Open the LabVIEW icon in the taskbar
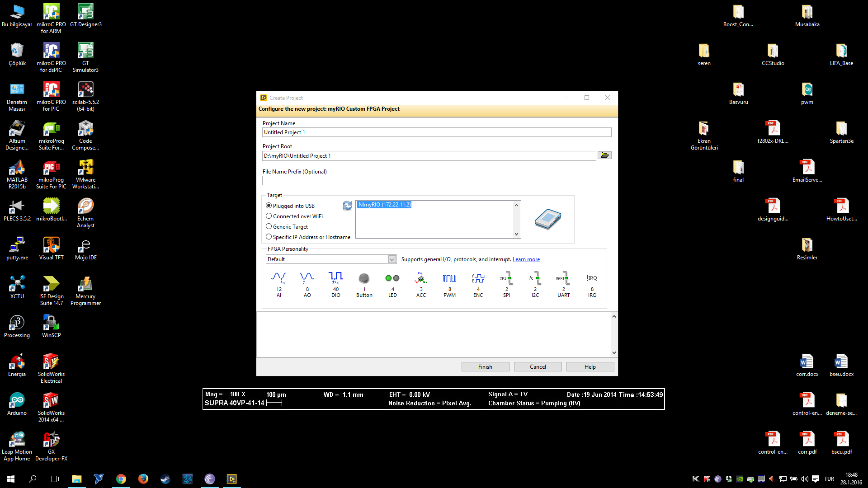This screenshot has width=868, height=488. click(231, 479)
